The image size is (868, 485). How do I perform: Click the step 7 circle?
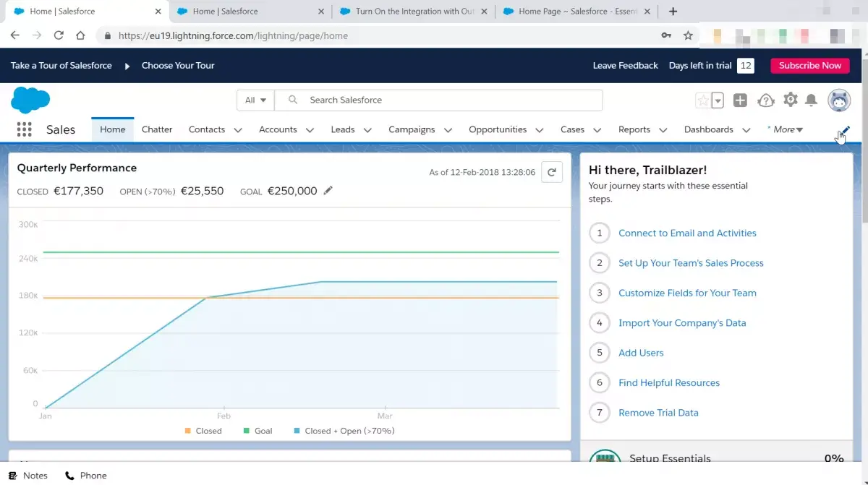point(600,413)
